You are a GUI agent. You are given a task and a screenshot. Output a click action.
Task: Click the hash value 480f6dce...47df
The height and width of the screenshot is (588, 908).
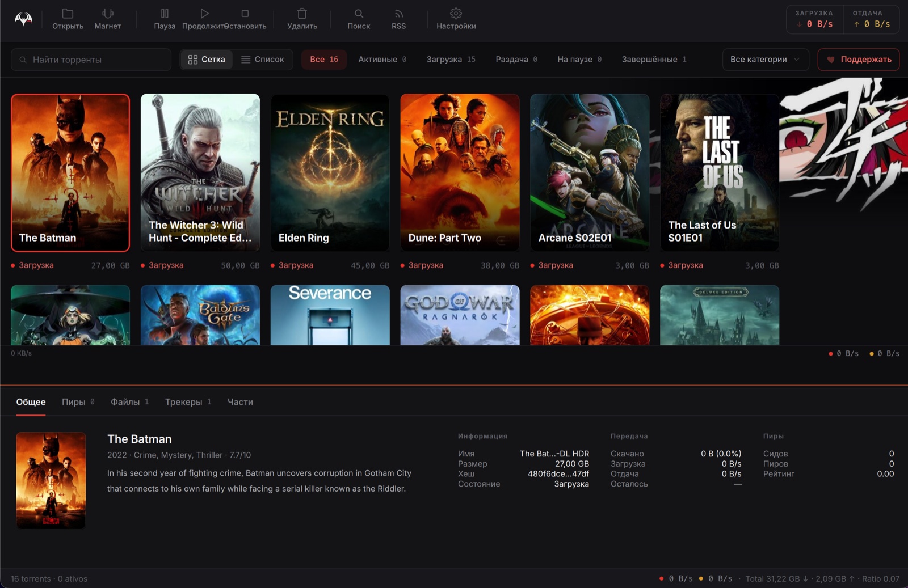click(x=558, y=473)
